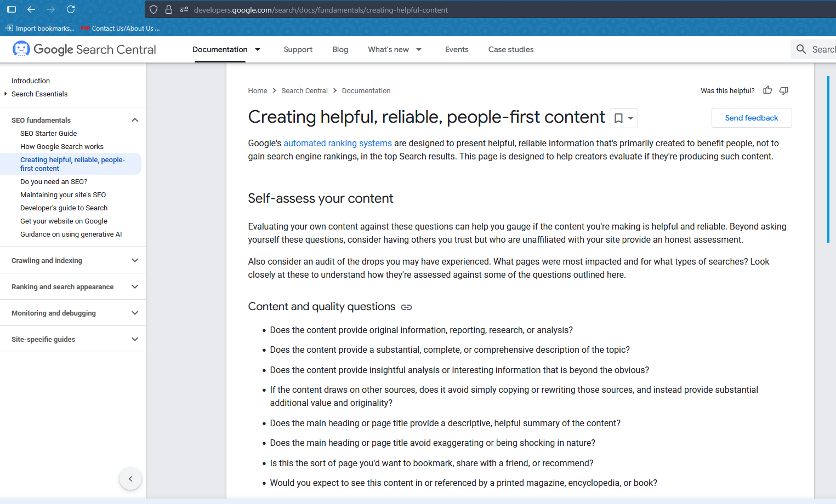Open the bookmark dropdown arrow beside title
836x504 pixels.
[x=630, y=118]
